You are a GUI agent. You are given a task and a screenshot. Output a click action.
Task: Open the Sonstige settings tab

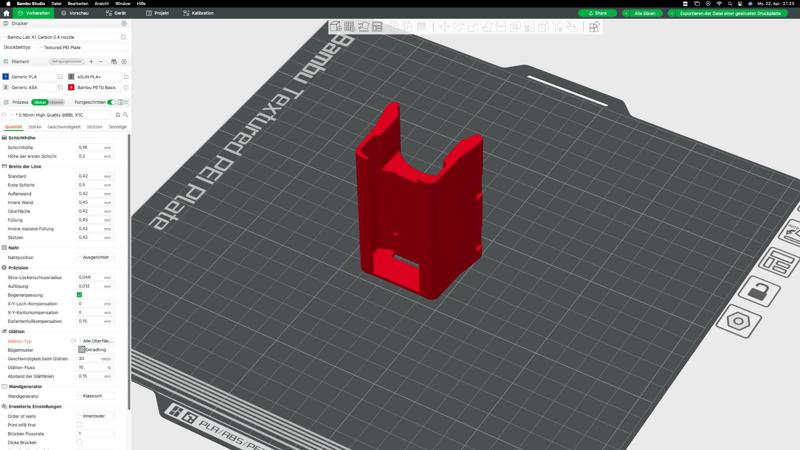click(x=118, y=127)
